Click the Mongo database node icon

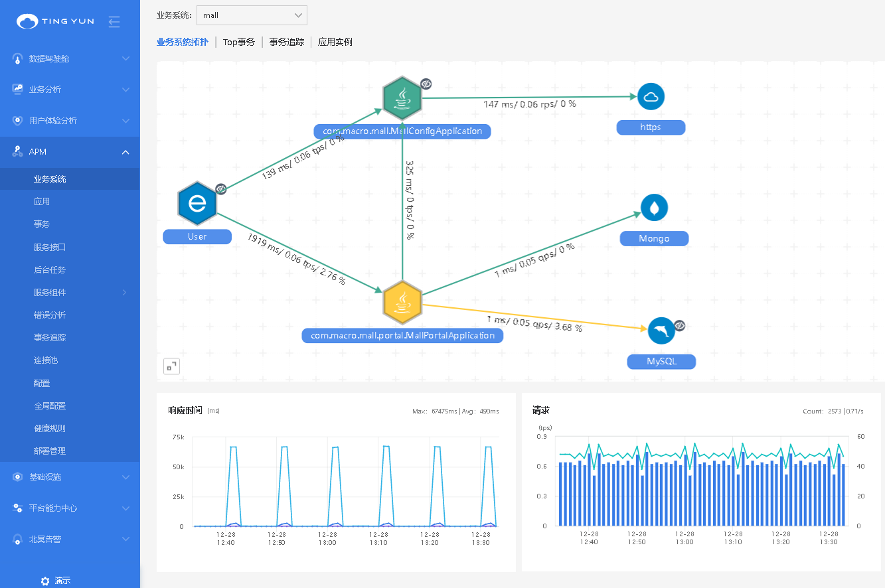[654, 208]
